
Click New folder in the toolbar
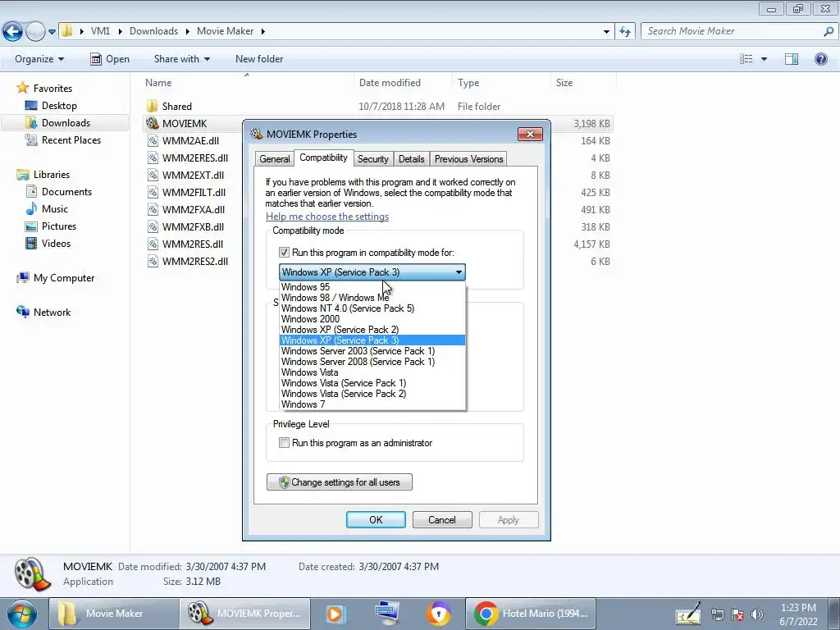point(259,59)
